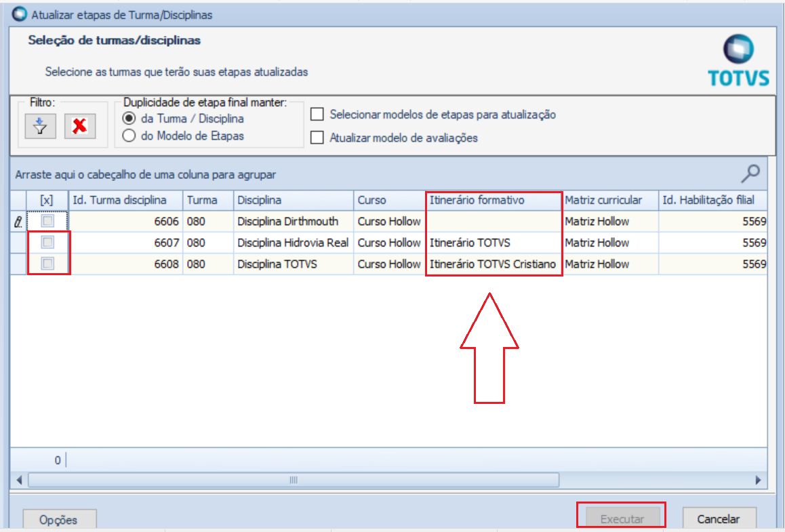The image size is (785, 532).
Task: Click the row header of row 6607
Action: [x=18, y=243]
